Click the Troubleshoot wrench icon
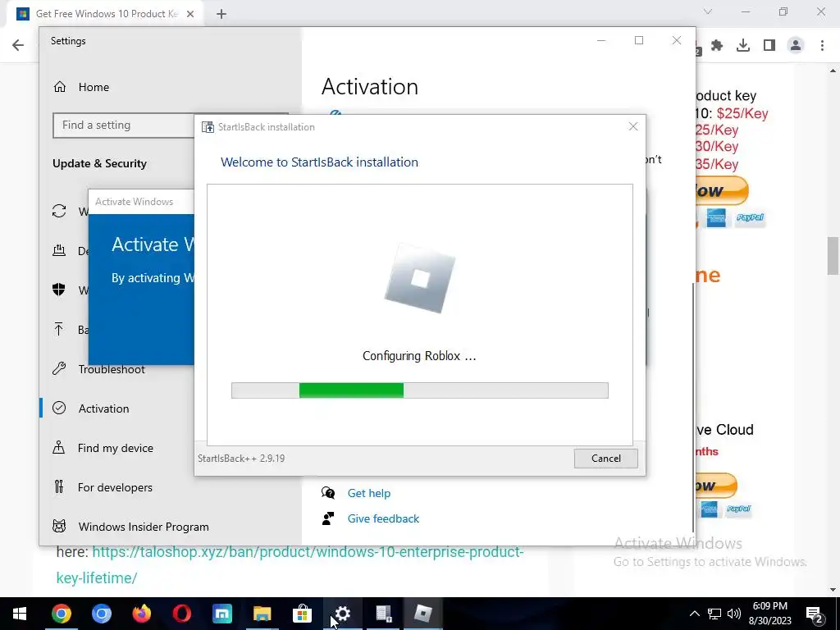The width and height of the screenshot is (840, 630). [x=59, y=368]
